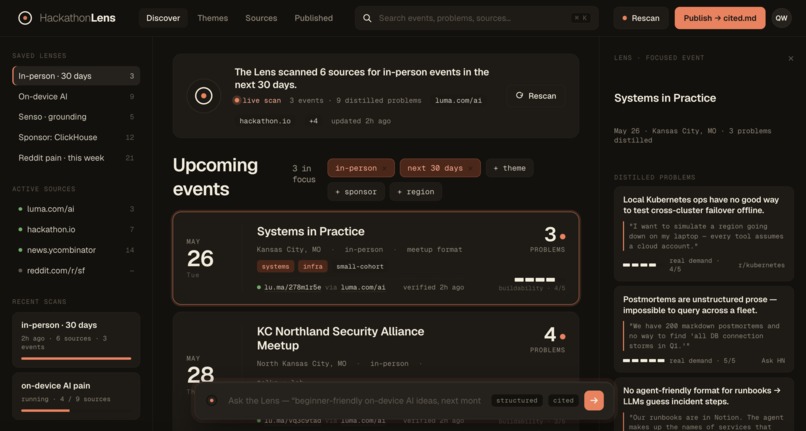Click the ⌘K shortcut badge in search

pyautogui.click(x=581, y=18)
